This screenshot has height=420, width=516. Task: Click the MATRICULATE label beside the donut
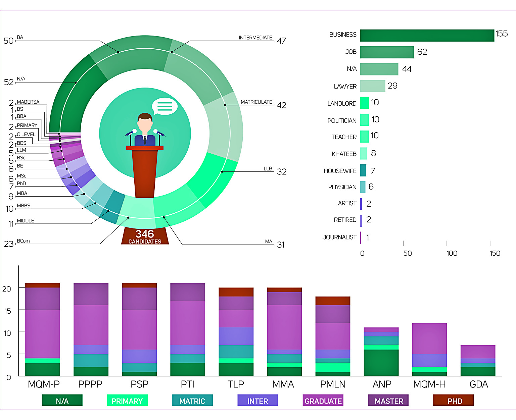click(256, 102)
